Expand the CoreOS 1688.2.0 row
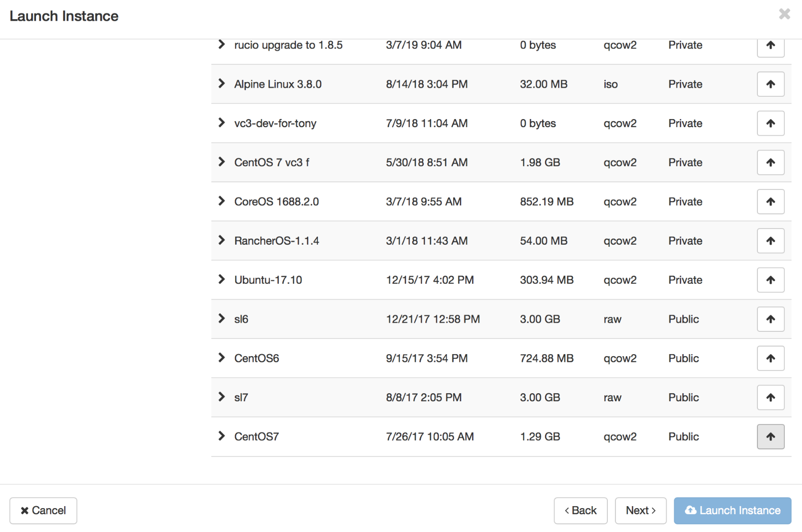 click(x=222, y=201)
